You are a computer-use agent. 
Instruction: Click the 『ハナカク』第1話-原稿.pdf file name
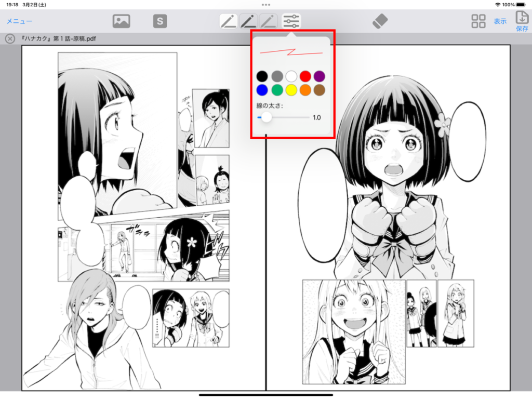tap(58, 38)
